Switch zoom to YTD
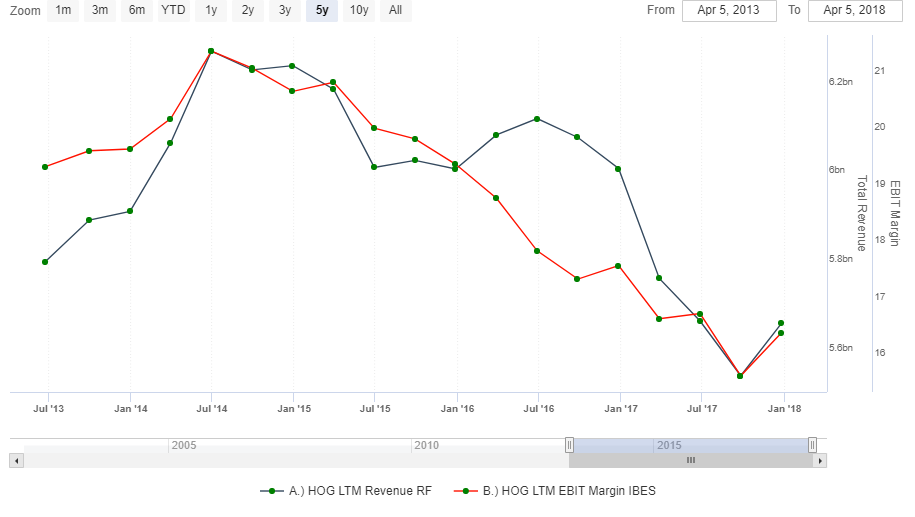Viewport: 915px width, 517px height. (x=174, y=10)
